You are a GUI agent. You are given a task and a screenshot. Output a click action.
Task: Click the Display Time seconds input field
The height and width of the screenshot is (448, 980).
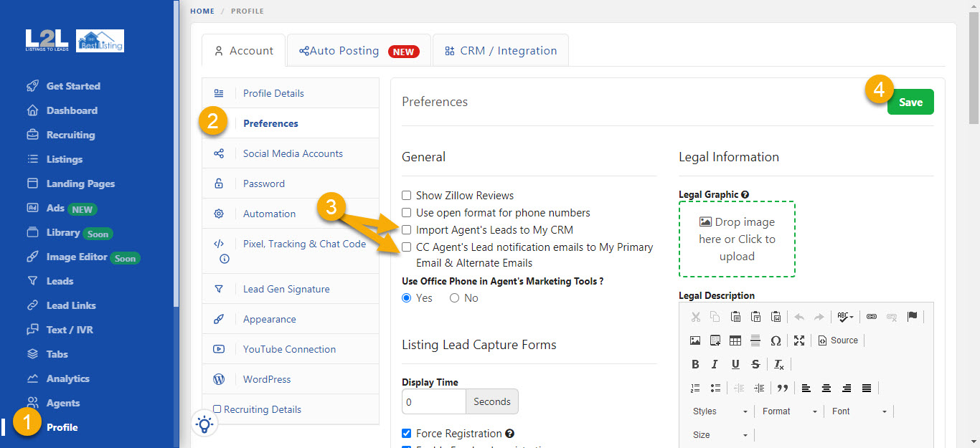tap(433, 401)
